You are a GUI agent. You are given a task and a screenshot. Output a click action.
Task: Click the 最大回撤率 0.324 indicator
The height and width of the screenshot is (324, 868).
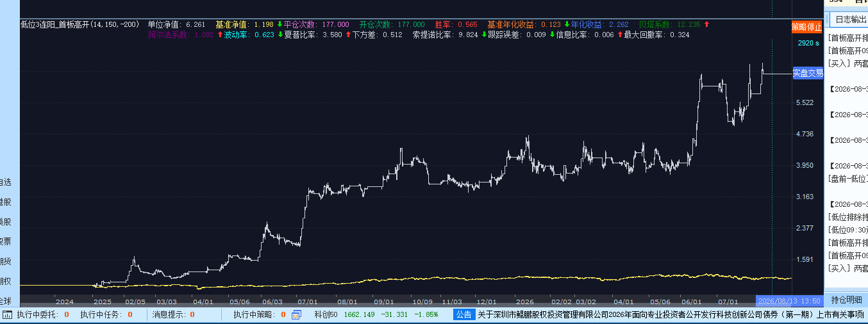(x=656, y=35)
